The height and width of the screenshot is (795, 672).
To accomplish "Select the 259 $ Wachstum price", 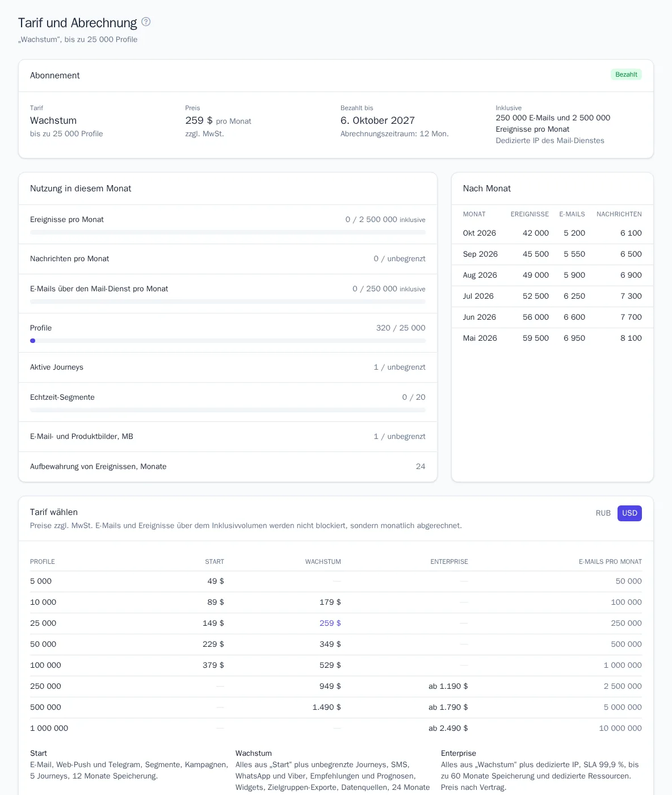I will click(330, 623).
